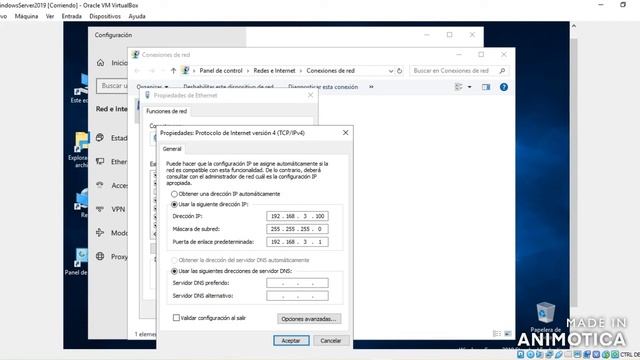This screenshot has width=640, height=360.
Task: Open the Ver menu in VirtualBox
Action: click(x=50, y=16)
